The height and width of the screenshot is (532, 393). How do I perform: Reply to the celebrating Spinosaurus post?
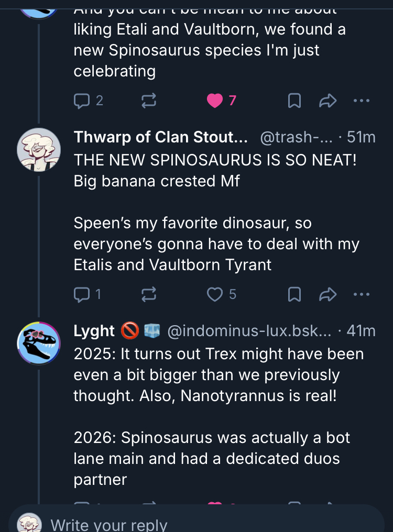coord(82,101)
